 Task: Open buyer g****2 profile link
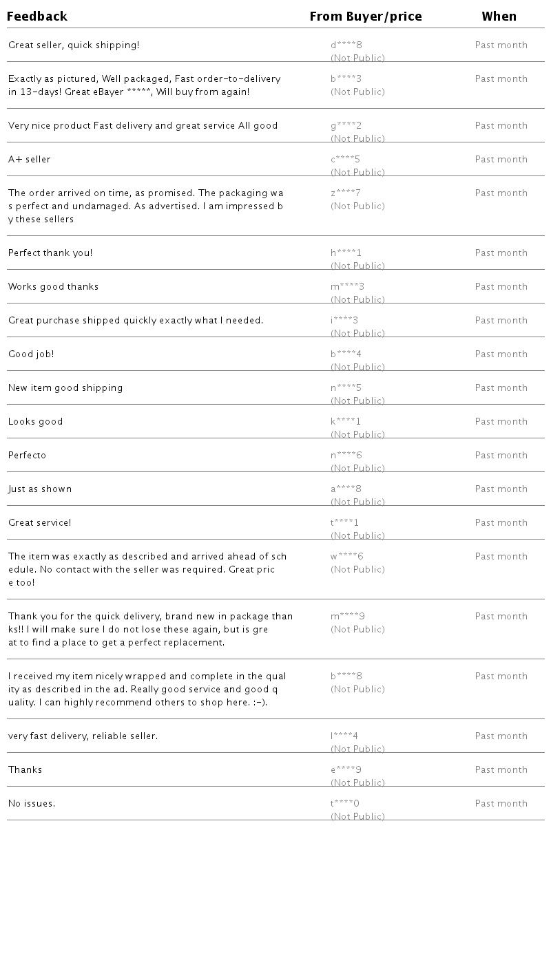point(346,126)
